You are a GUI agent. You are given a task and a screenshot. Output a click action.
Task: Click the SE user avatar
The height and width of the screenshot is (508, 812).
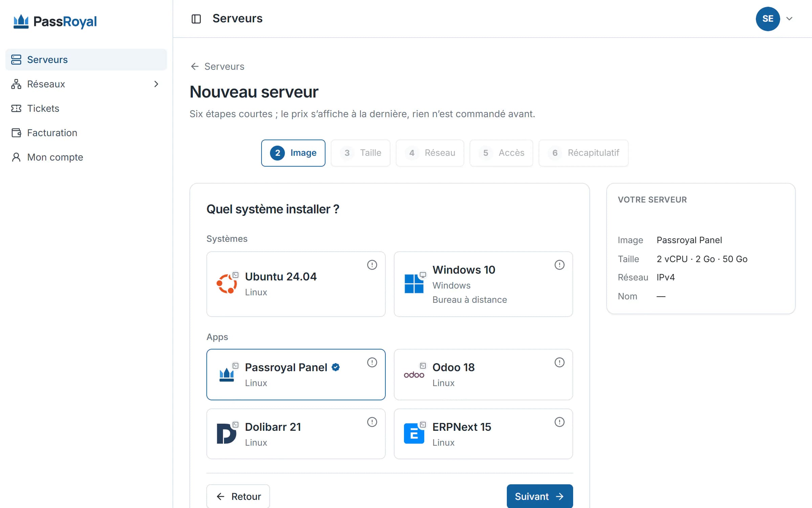(768, 19)
